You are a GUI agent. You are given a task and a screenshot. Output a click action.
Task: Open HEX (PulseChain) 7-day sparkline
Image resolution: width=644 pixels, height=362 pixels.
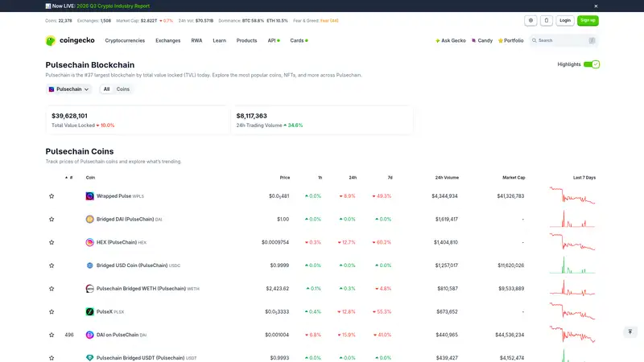point(572,242)
